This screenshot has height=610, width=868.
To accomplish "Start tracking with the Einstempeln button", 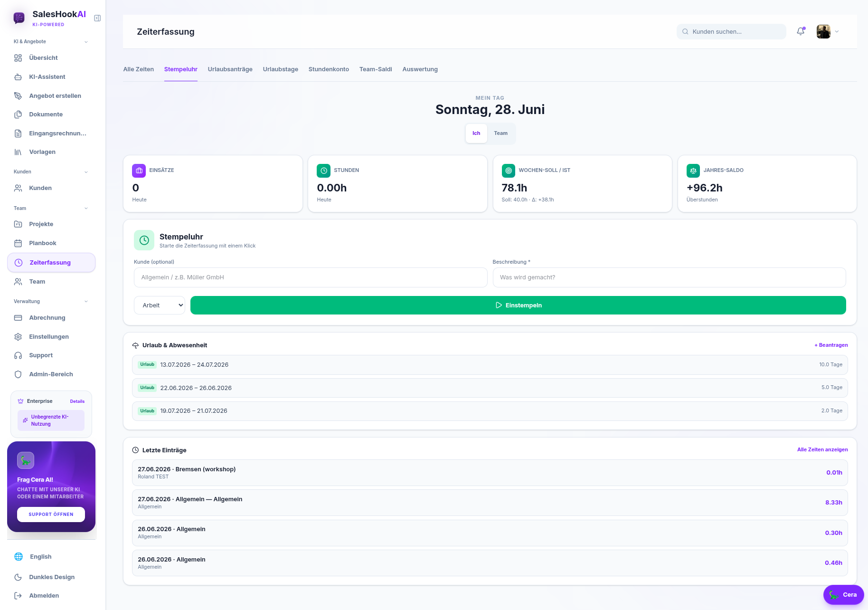I will pyautogui.click(x=518, y=305).
